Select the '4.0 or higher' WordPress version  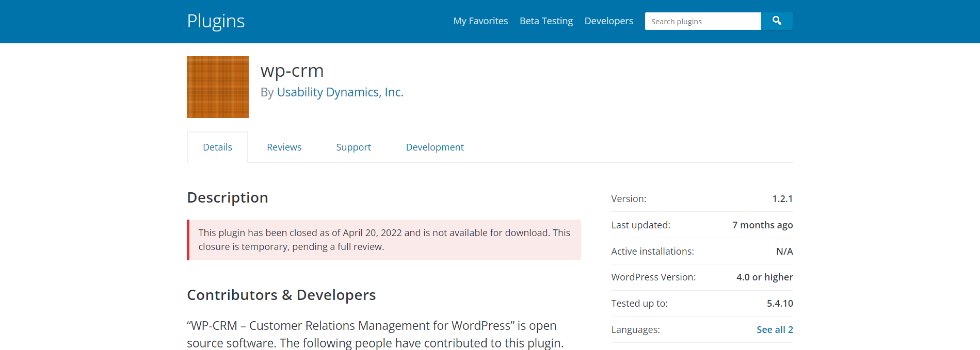(764, 277)
